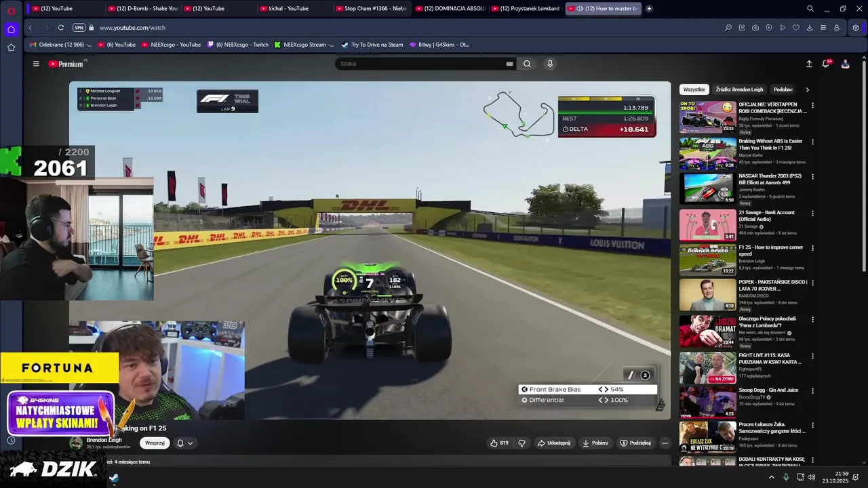Toggle the Opera VPN badge
The width and height of the screenshot is (868, 488).
[x=79, y=28]
